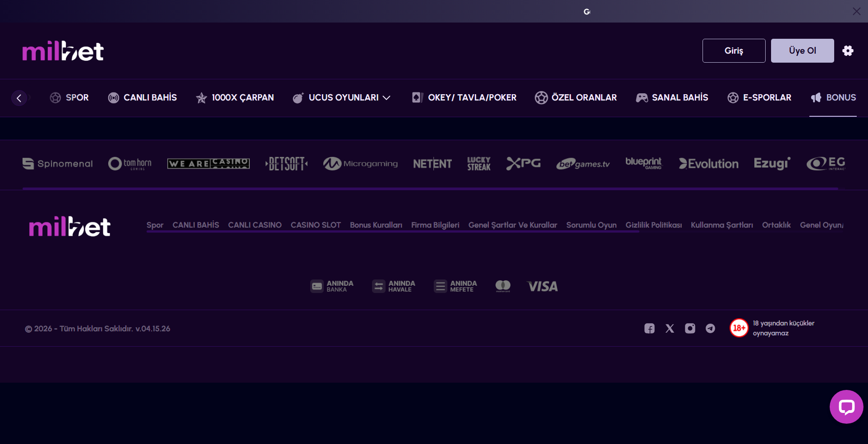The width and height of the screenshot is (868, 444).
Task: Click the Lucky Streak provider logo
Action: click(x=479, y=164)
